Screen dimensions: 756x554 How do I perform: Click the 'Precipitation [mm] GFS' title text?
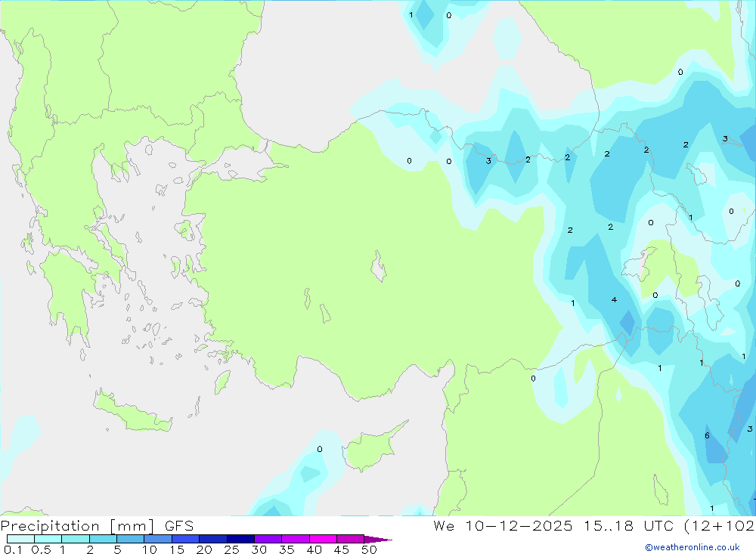(x=97, y=526)
